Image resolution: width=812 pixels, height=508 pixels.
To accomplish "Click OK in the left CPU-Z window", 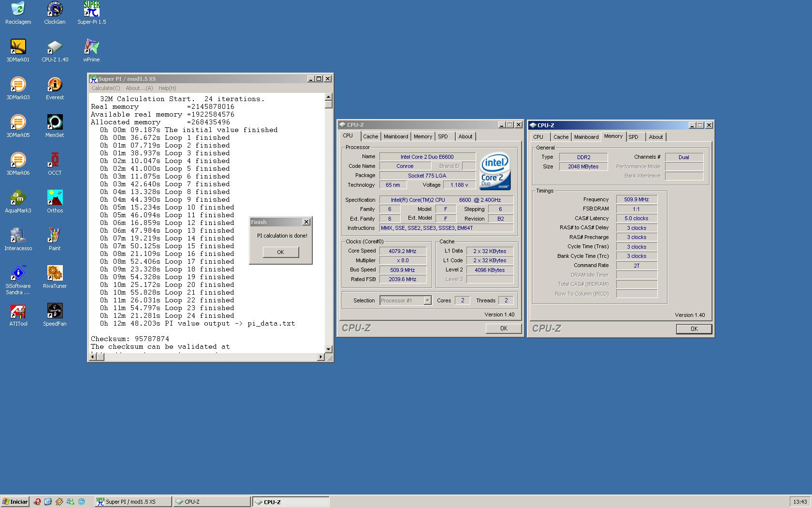I will [504, 328].
